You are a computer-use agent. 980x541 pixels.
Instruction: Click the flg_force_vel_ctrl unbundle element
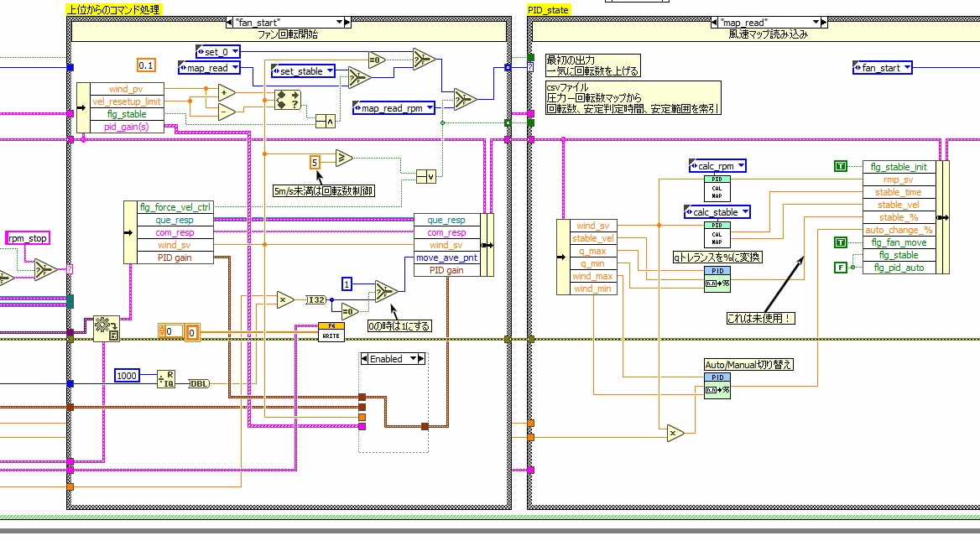coord(175,207)
